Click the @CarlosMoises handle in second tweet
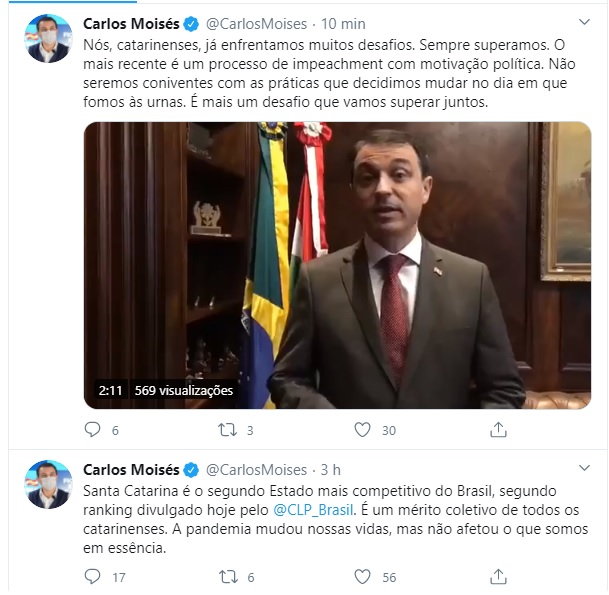This screenshot has width=609, height=595. coord(256,470)
